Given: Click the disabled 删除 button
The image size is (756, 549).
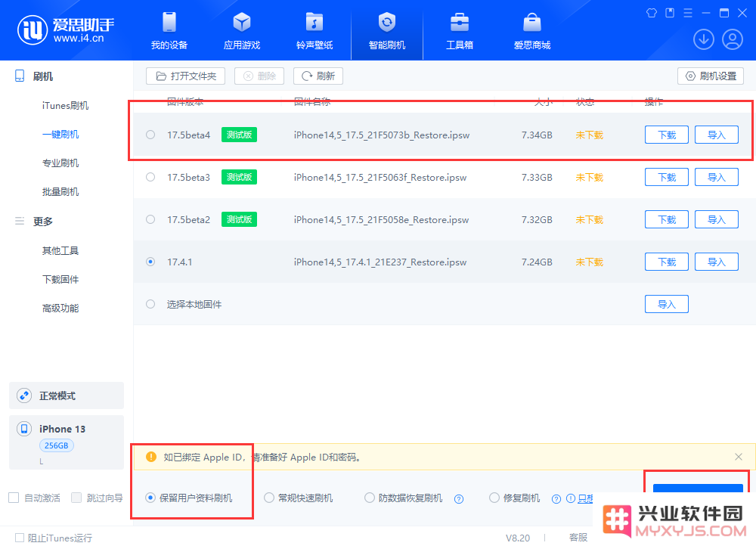Looking at the screenshot, I should [259, 76].
